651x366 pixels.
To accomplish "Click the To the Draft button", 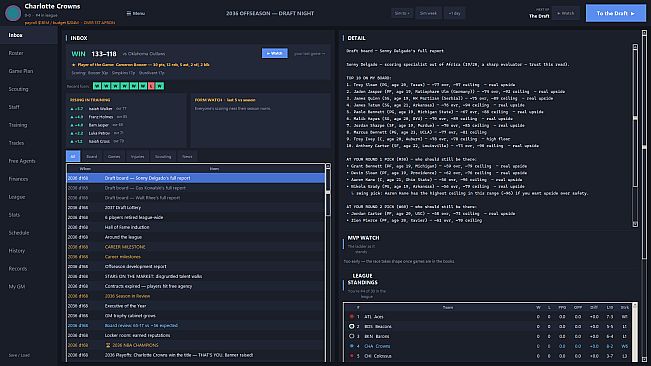I will pyautogui.click(x=616, y=13).
